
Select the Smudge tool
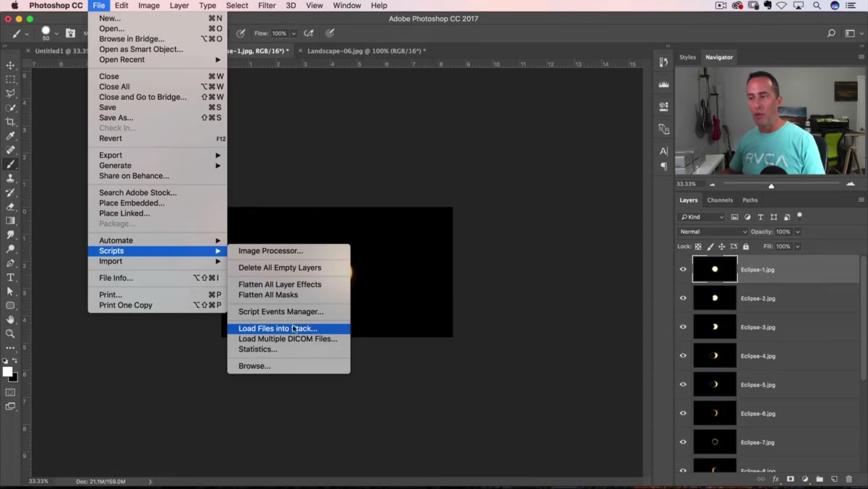[10, 234]
